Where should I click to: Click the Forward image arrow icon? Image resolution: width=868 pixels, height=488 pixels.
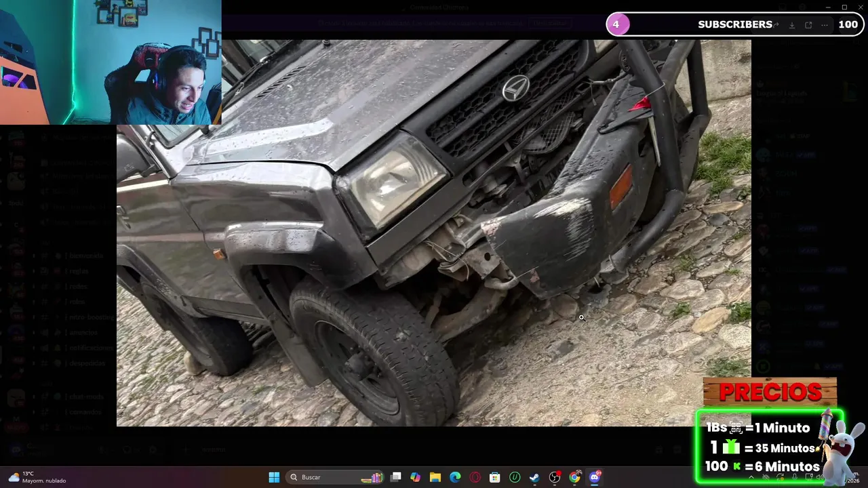775,25
